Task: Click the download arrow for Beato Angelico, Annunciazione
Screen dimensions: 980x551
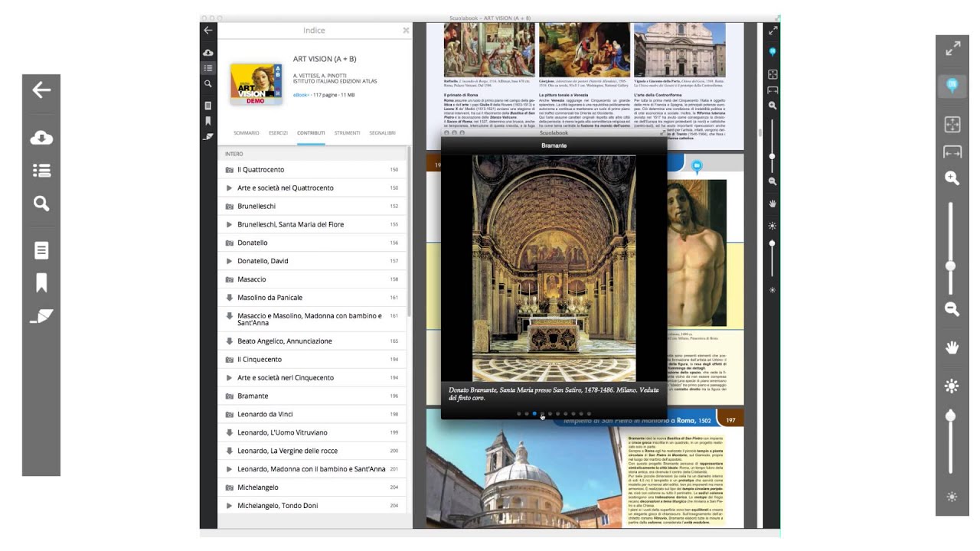Action: click(x=229, y=341)
